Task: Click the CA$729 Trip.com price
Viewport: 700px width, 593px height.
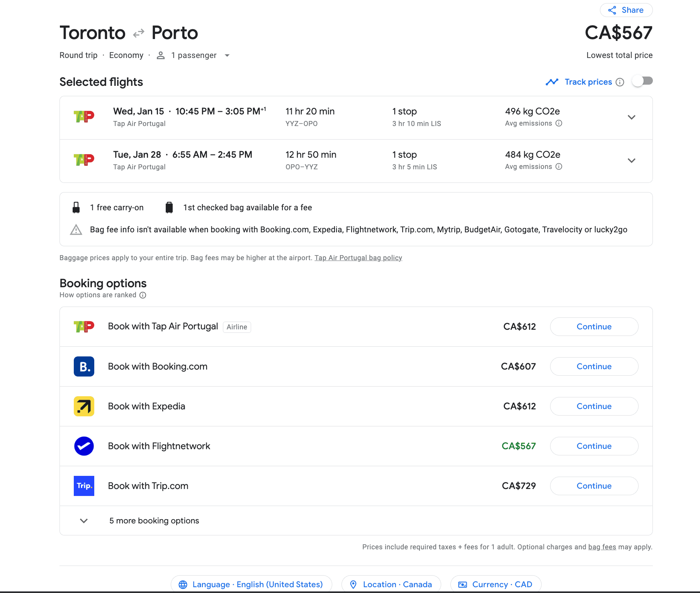Action: (x=519, y=486)
